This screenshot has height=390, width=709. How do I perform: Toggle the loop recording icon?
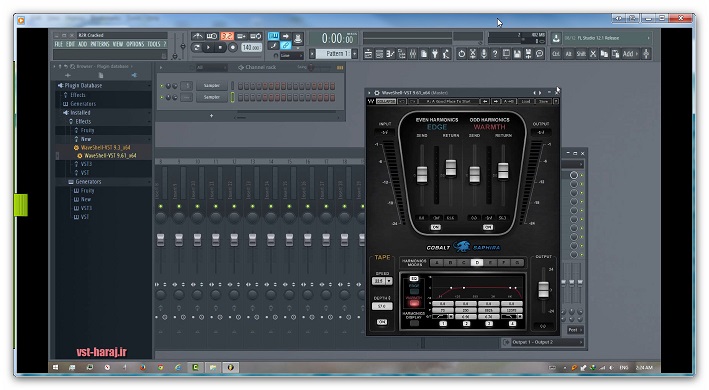pos(256,36)
